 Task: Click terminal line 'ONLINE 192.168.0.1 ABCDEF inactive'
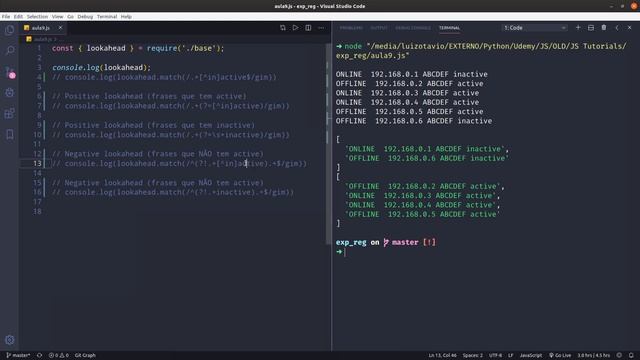411,74
